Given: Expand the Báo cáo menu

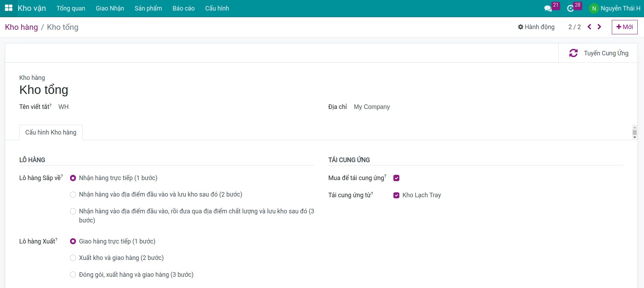Looking at the screenshot, I should click(x=183, y=8).
